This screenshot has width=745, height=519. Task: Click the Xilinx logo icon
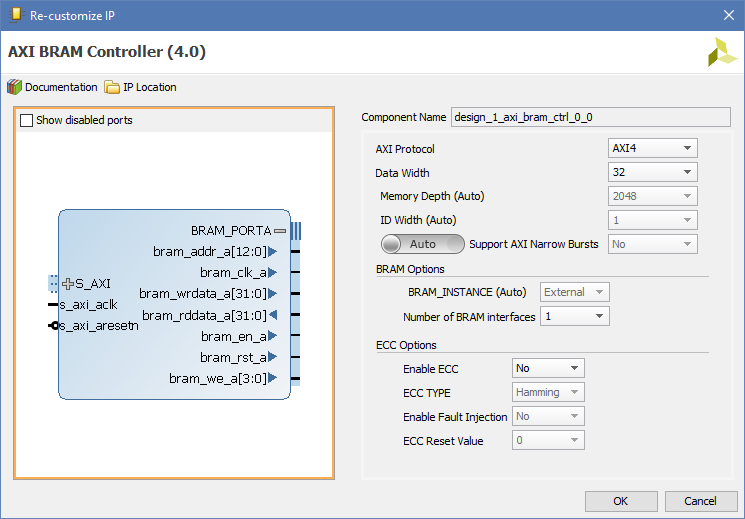pos(721,53)
